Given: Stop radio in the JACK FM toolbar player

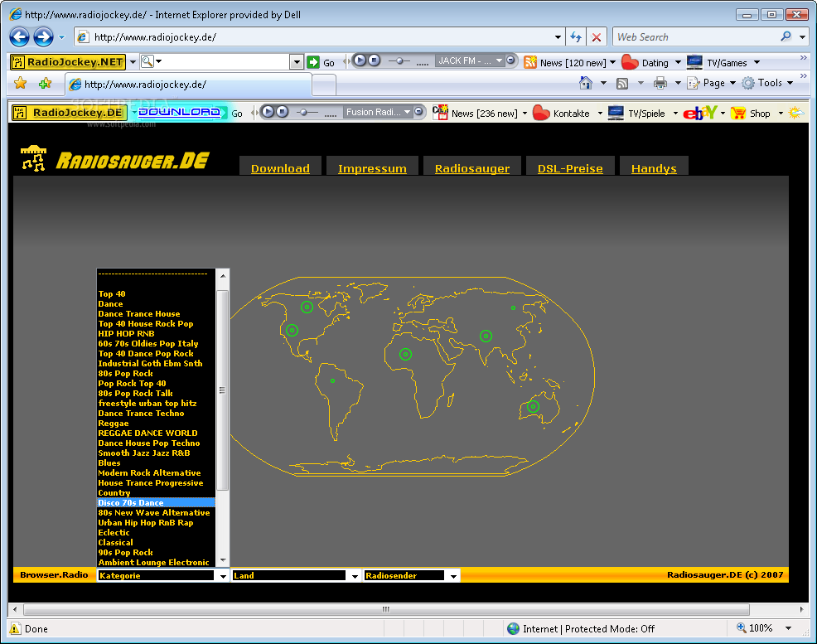Looking at the screenshot, I should pos(374,61).
